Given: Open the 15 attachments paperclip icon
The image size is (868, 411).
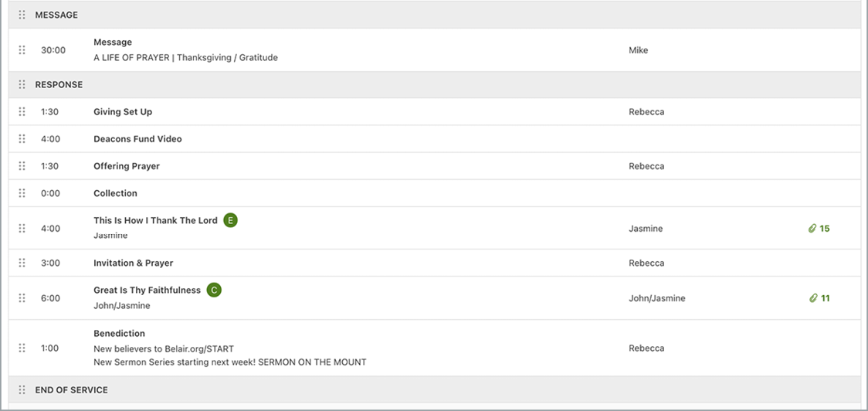Looking at the screenshot, I should click(x=812, y=229).
